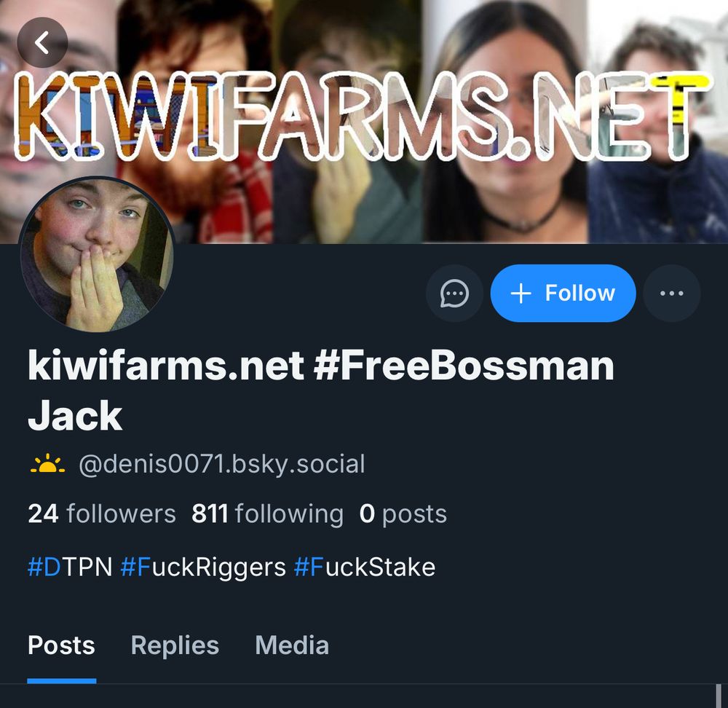Open the three-dot more options menu
This screenshot has height=708, width=728.
[671, 293]
